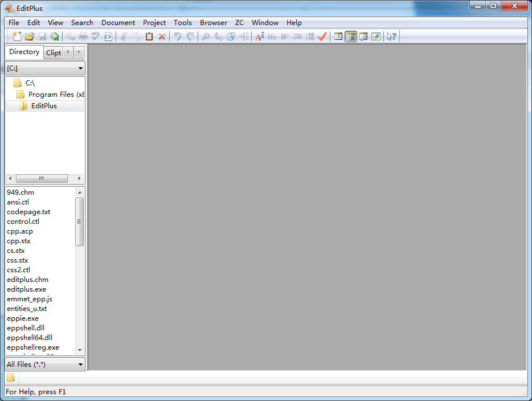This screenshot has height=401, width=532.
Task: Click the file list scroll-down arrow
Action: pos(80,350)
